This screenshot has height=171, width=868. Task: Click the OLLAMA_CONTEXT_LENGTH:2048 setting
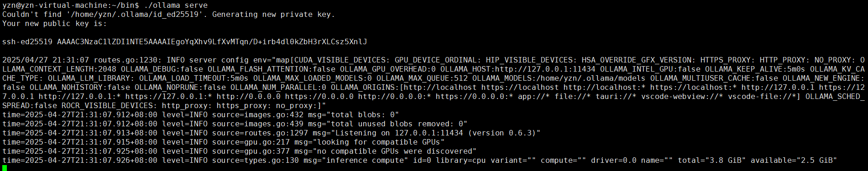tap(59, 69)
